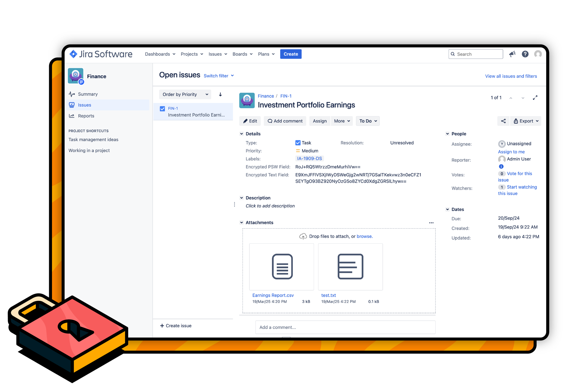This screenshot has height=392, width=588.
Task: Open the Order by Priority dropdown
Action: tap(185, 94)
